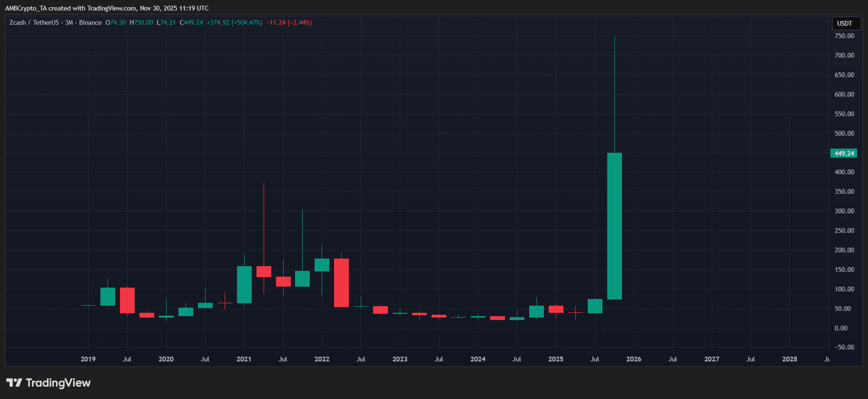Click the 2019 time axis label
The height and width of the screenshot is (399, 868).
coord(88,359)
